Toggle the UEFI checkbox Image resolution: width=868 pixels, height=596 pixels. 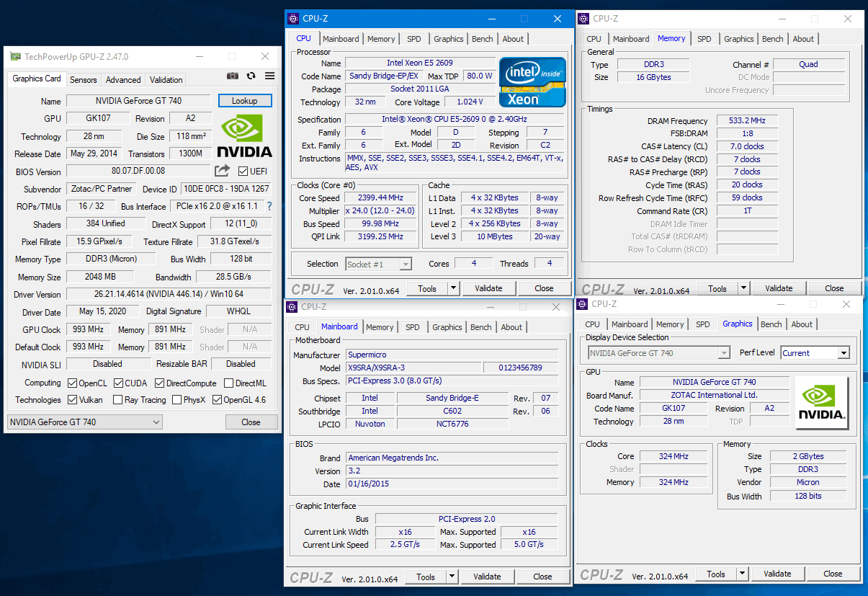tap(243, 172)
